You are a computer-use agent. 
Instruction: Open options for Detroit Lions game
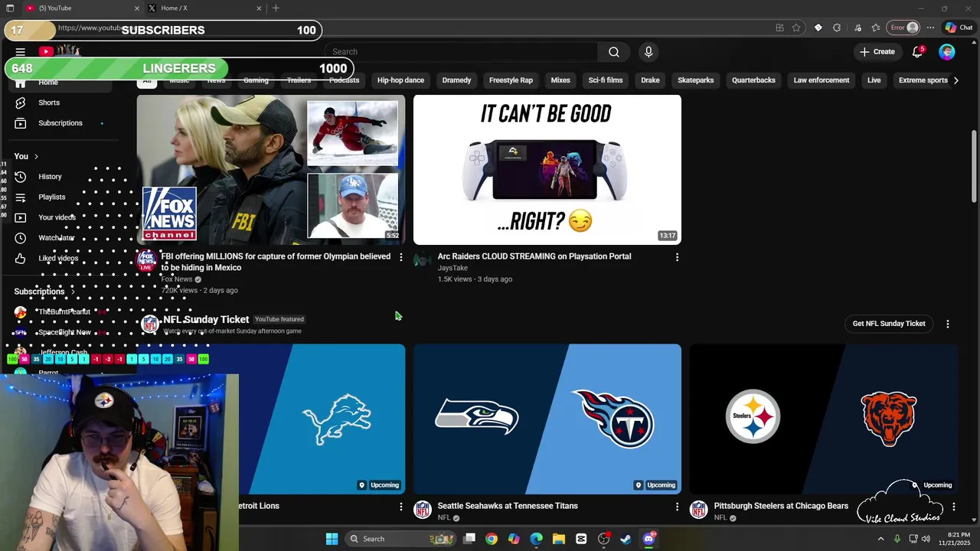(400, 507)
